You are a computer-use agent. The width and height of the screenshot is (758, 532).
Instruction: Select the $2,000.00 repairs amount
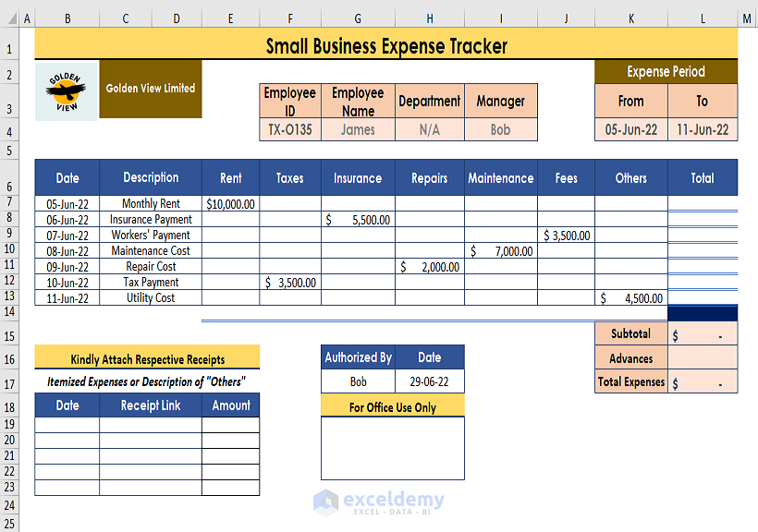tap(429, 266)
